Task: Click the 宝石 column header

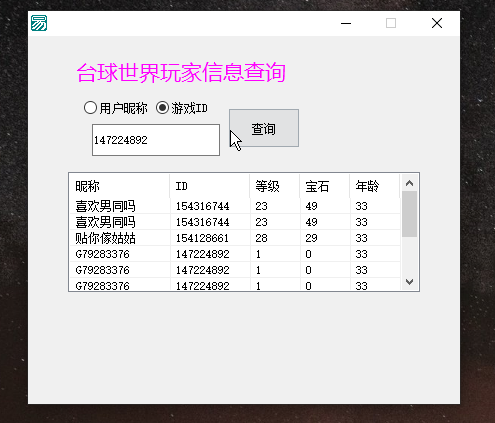Action: (x=325, y=186)
